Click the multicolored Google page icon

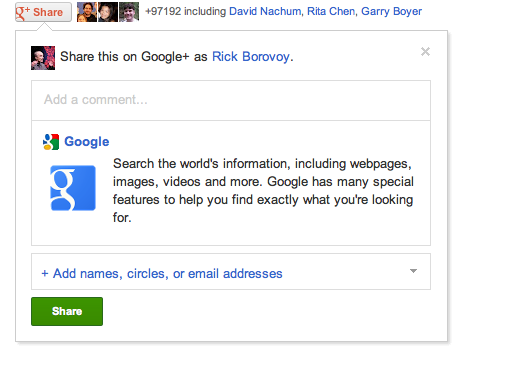click(51, 142)
